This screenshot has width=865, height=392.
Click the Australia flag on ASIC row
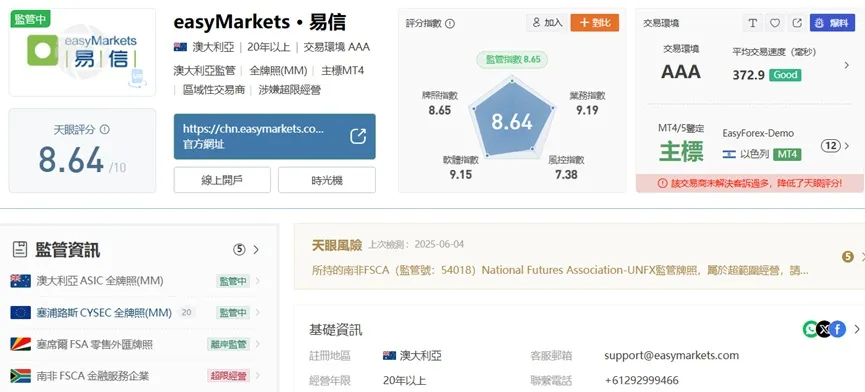click(20, 281)
